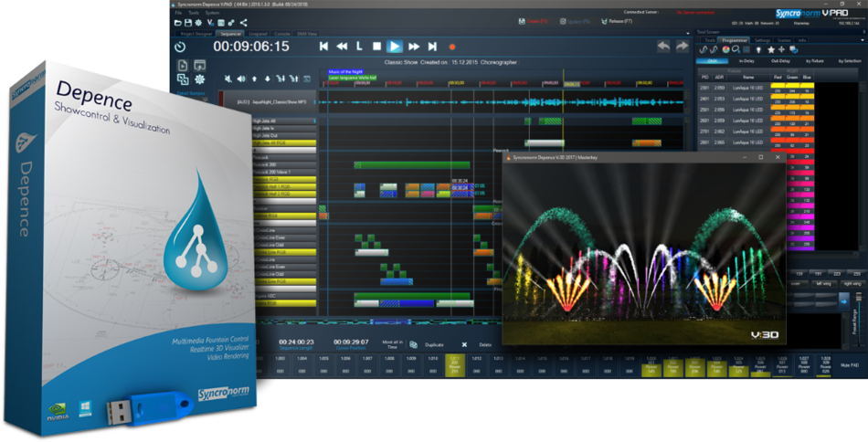Click the Redo arrow above the timeline
The width and height of the screenshot is (868, 442).
[x=682, y=47]
